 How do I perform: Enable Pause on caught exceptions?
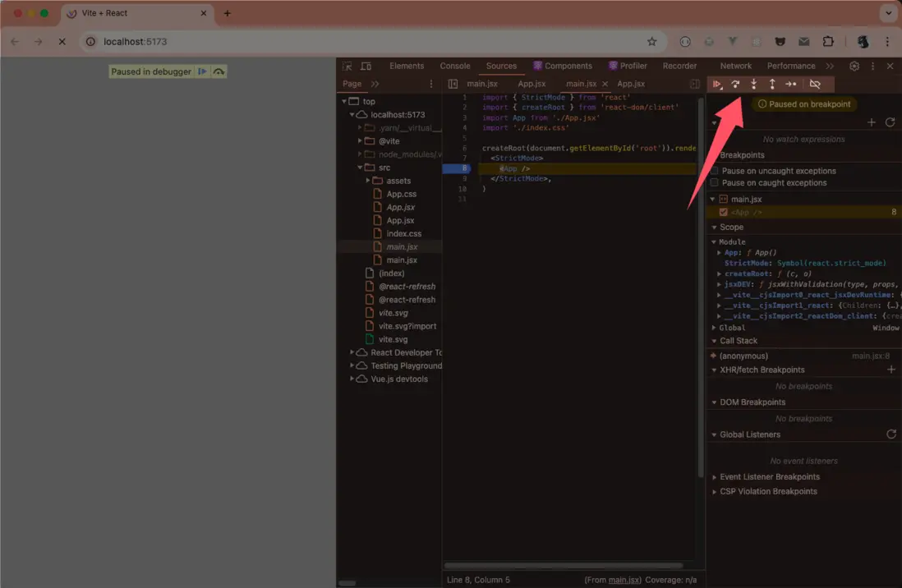(715, 183)
